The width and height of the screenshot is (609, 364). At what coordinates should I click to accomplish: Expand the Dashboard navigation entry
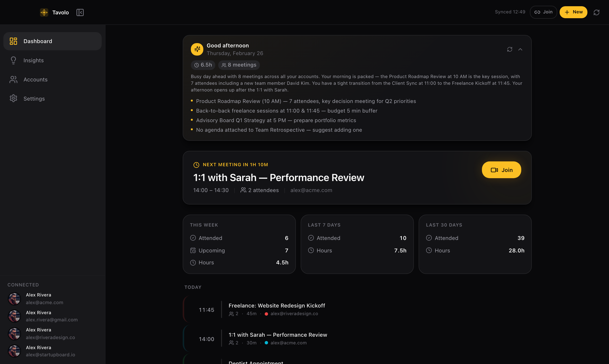[x=52, y=41]
